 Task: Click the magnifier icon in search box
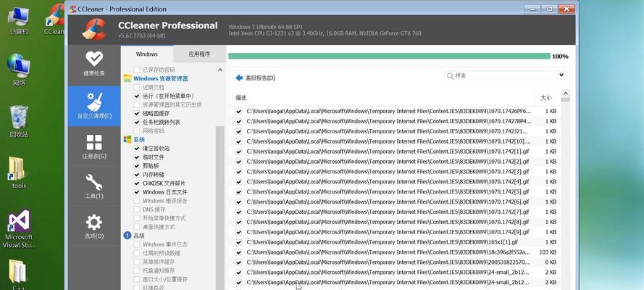[x=450, y=76]
